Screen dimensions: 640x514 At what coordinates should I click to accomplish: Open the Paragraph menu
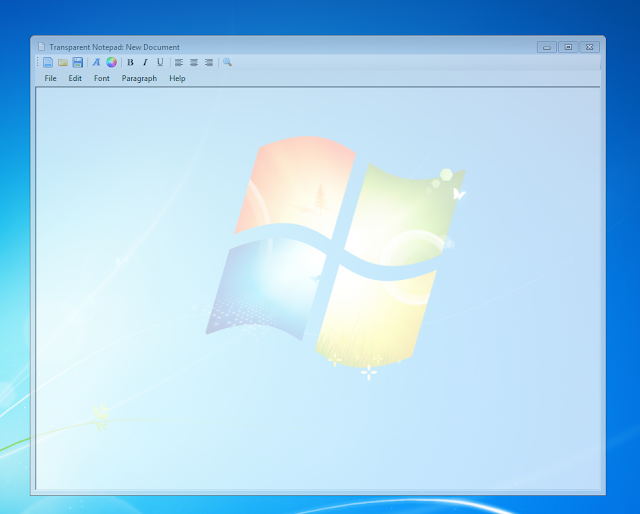tap(139, 78)
